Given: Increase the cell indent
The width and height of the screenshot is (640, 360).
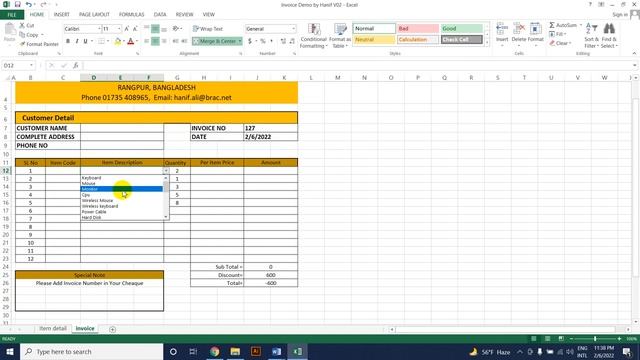Looking at the screenshot, I should 184,41.
